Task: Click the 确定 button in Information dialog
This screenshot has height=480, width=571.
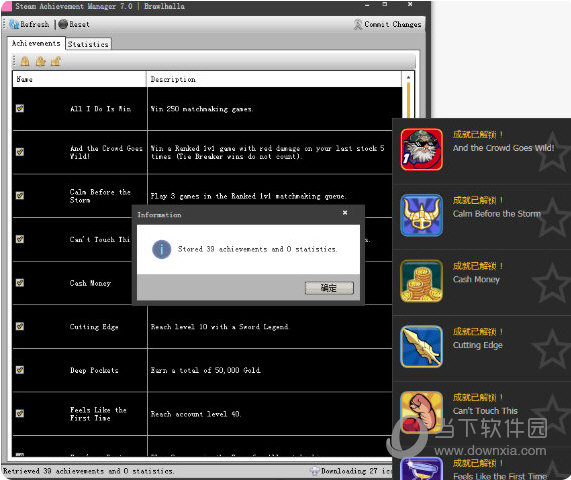Action: pyautogui.click(x=329, y=288)
